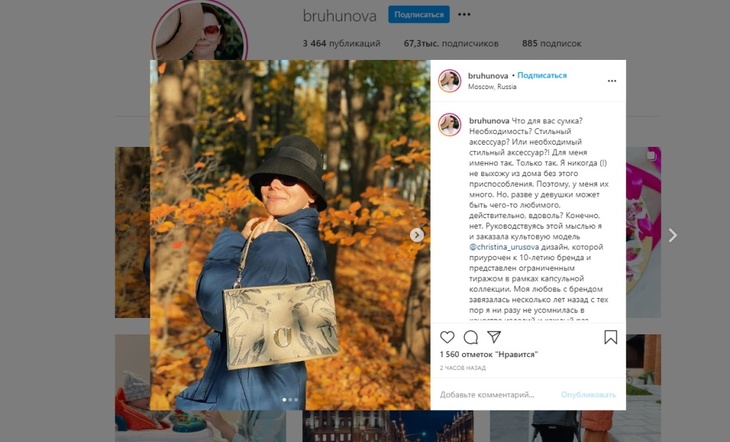Open comments via the speech bubble icon
Viewport: 730px width, 442px height.
[471, 337]
